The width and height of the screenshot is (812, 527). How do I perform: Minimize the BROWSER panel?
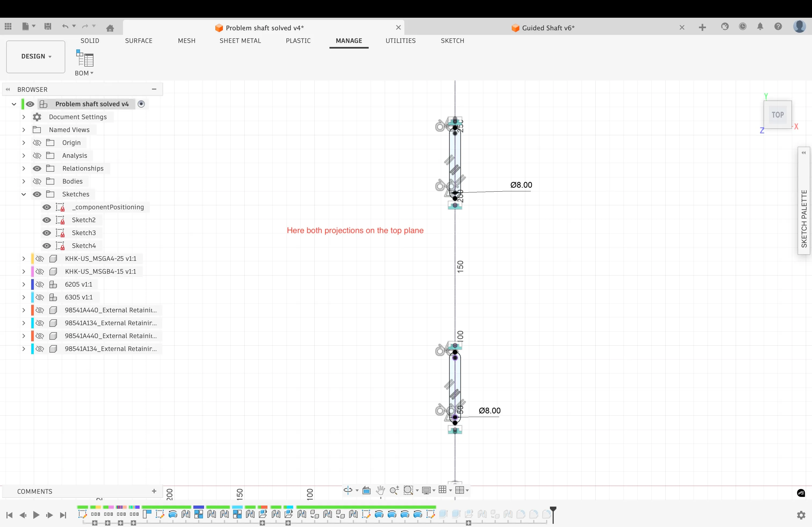point(154,89)
